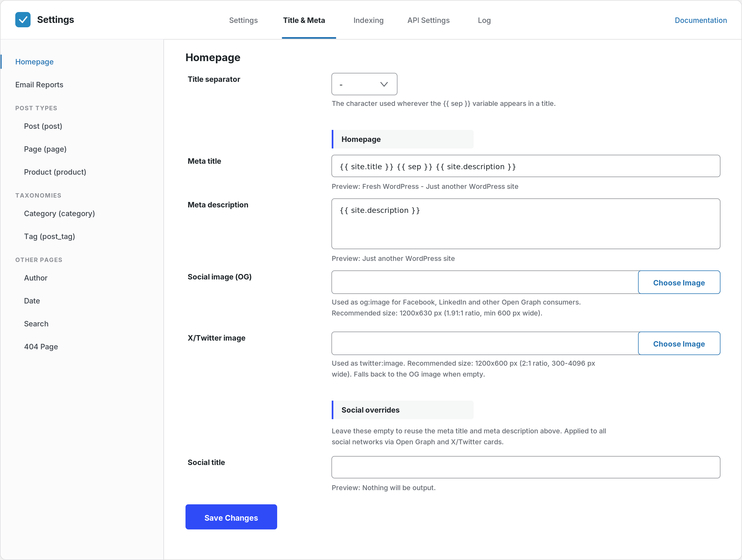Viewport: 742px width, 560px height.
Task: Open the Search page settings
Action: tap(36, 323)
